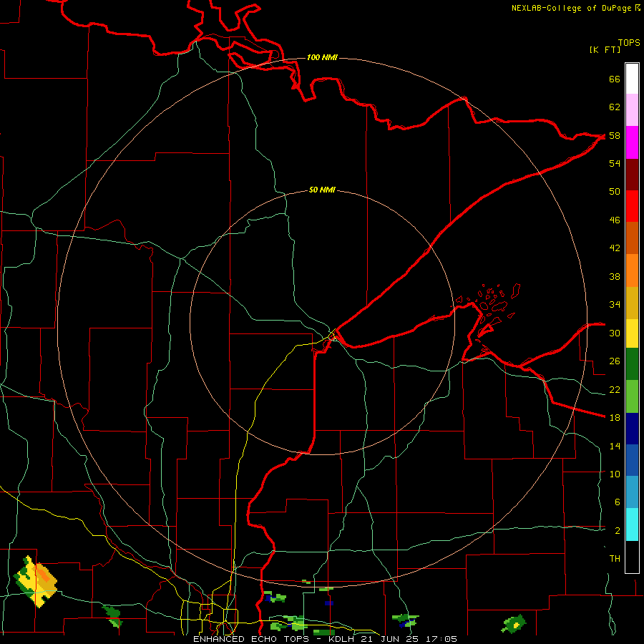Click the large yellow-orange echo cell on the map
644x644 pixels.
[x=35, y=581]
